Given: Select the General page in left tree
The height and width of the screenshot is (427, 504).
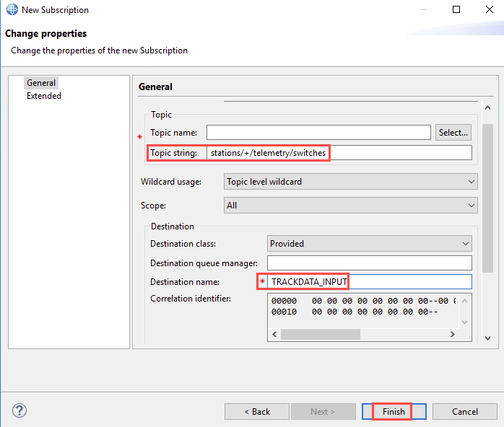Looking at the screenshot, I should coord(41,83).
